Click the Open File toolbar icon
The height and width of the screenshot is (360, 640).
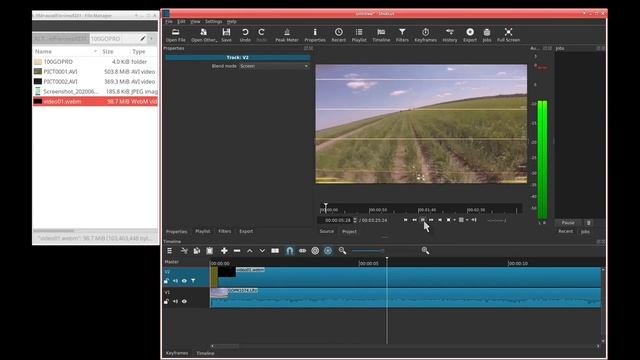(176, 35)
